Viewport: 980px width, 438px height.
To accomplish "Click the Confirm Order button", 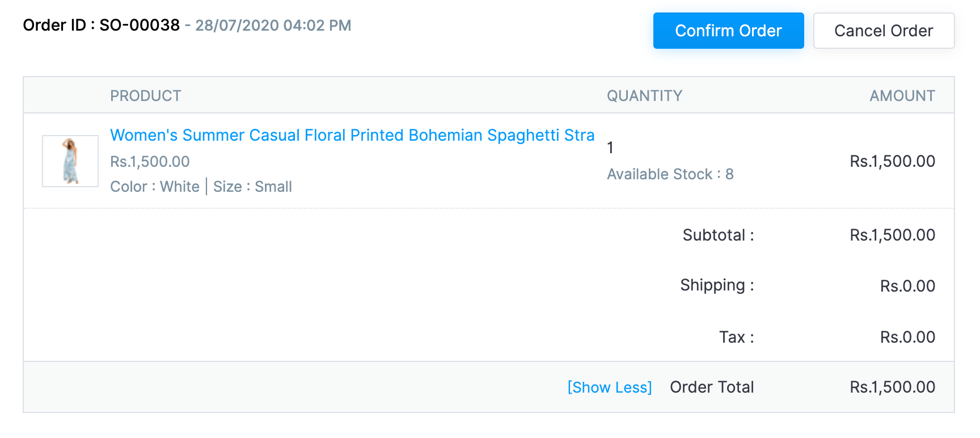I will [728, 31].
